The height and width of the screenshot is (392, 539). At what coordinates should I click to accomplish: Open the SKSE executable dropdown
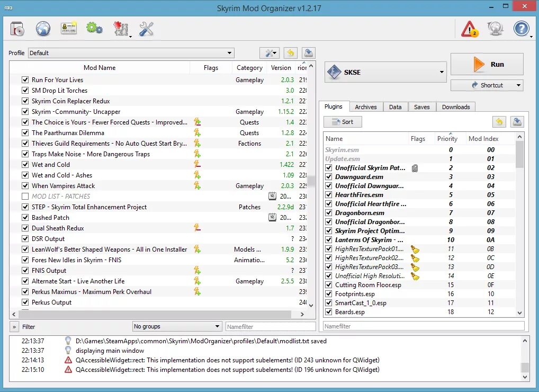pyautogui.click(x=385, y=72)
